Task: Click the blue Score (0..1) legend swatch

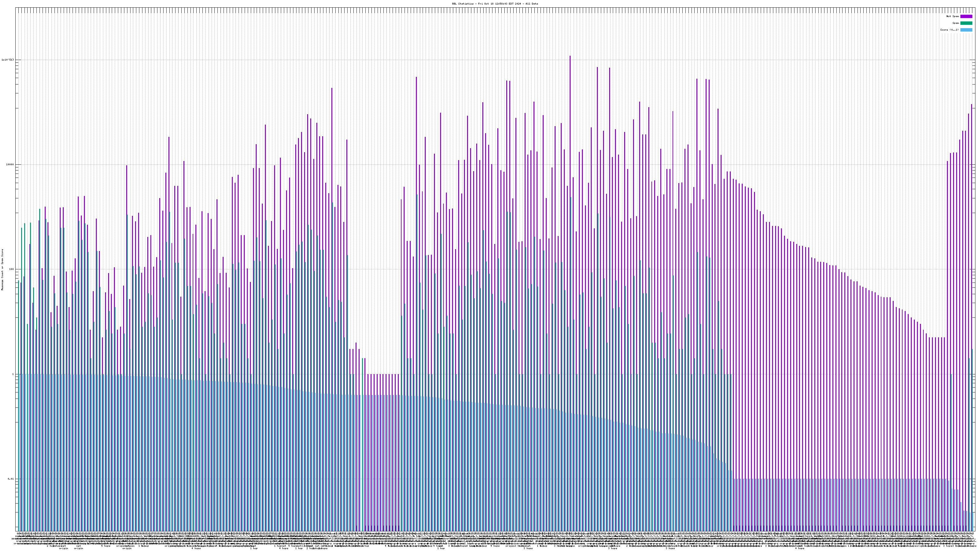Action: pyautogui.click(x=966, y=30)
